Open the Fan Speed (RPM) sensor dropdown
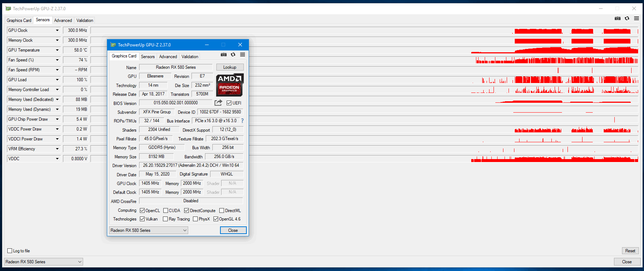This screenshot has width=644, height=271. 57,70
